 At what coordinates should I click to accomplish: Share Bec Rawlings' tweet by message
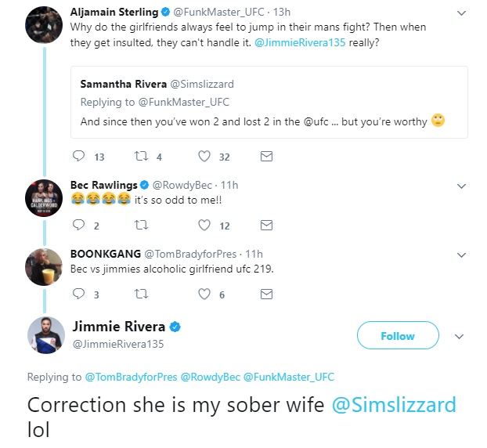coord(266,226)
